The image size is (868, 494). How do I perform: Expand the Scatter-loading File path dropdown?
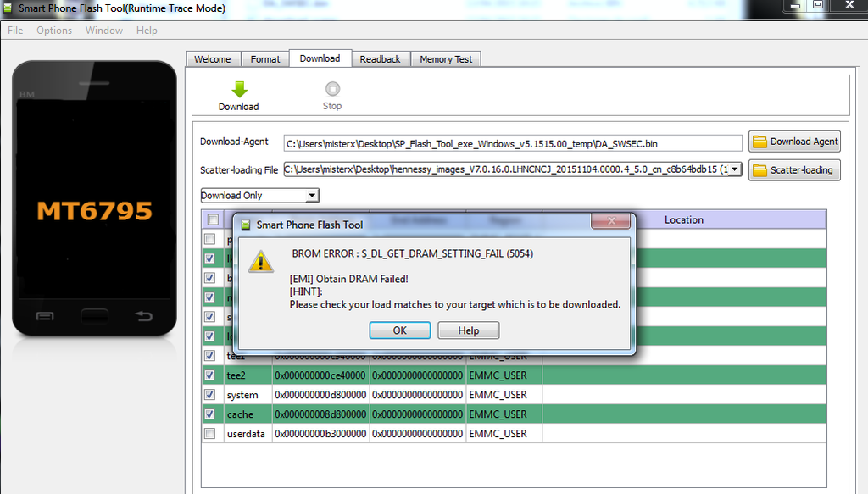(x=734, y=169)
